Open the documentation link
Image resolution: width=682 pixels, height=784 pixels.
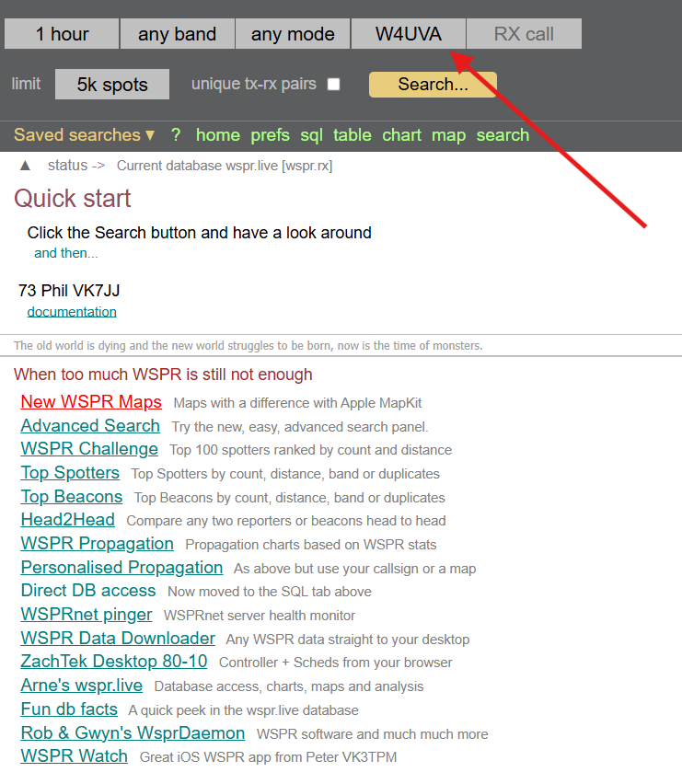(x=72, y=312)
